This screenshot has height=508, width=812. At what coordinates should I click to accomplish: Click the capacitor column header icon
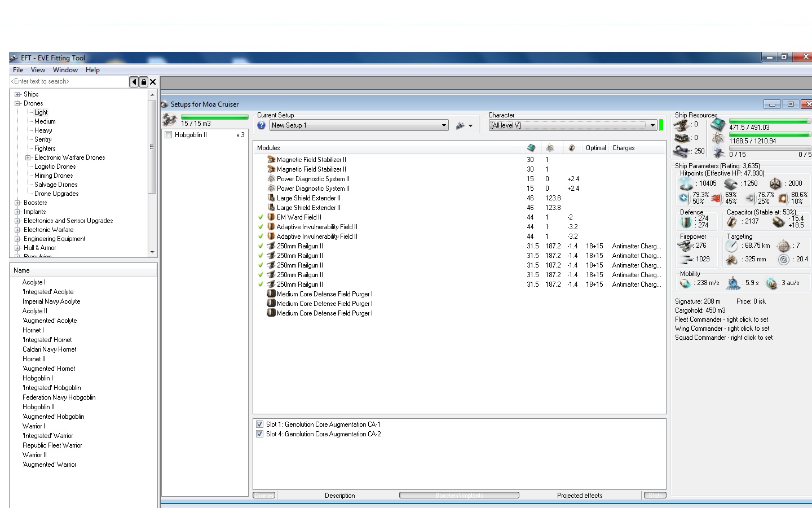(572, 148)
